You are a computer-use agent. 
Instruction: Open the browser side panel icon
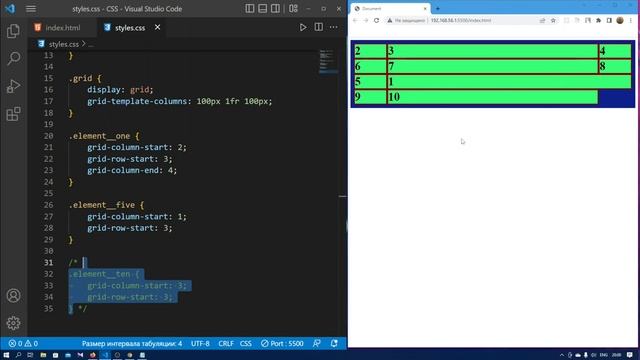click(x=609, y=20)
